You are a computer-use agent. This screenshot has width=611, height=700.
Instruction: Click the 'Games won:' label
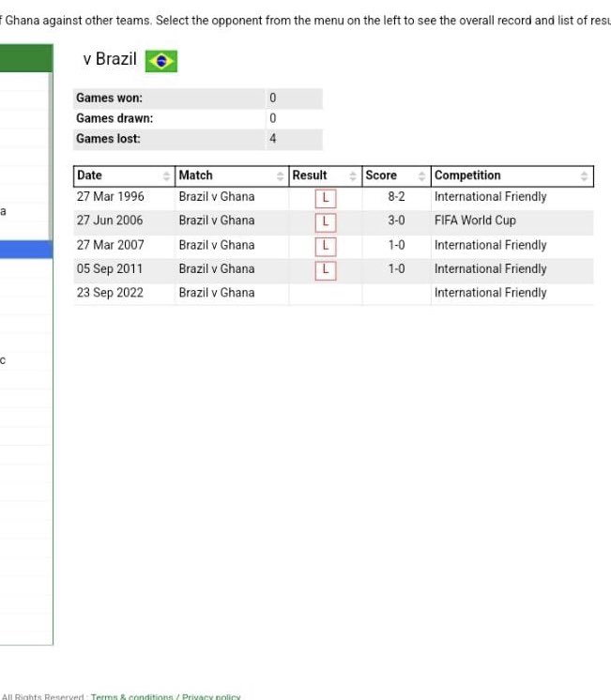coord(110,98)
